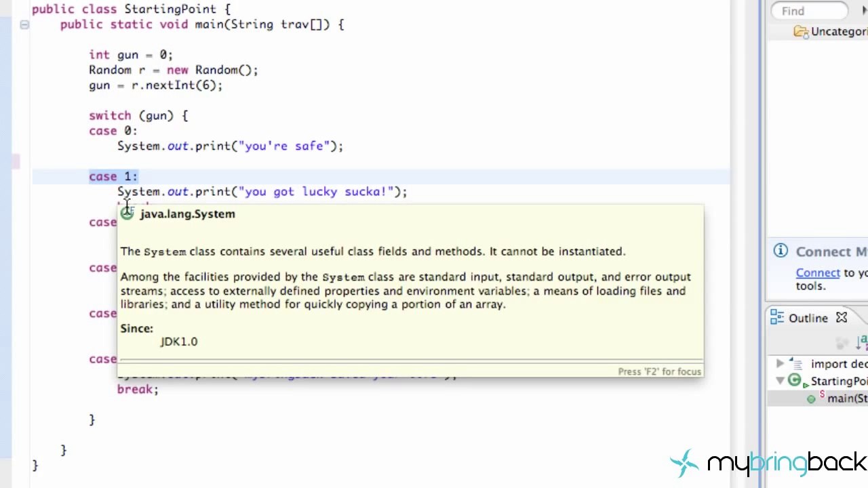Image resolution: width=868 pixels, height=488 pixels.
Task: Click the class icon beside StartingPoint in Outline
Action: 795,381
